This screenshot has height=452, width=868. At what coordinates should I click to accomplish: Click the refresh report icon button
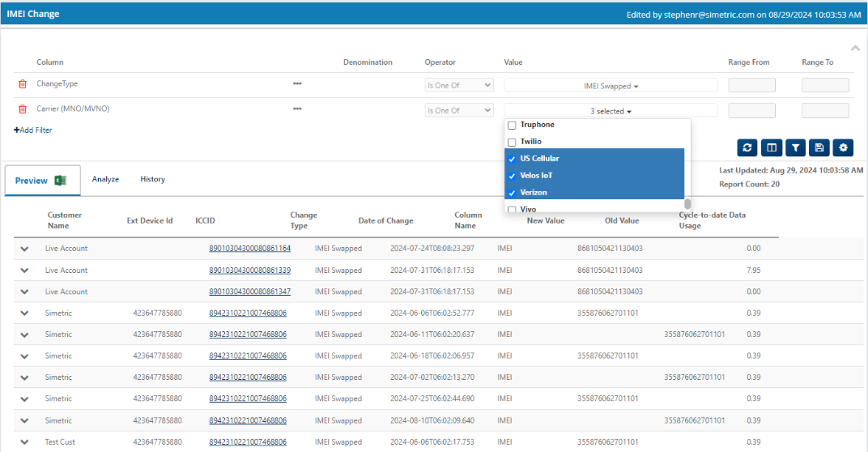tap(747, 147)
